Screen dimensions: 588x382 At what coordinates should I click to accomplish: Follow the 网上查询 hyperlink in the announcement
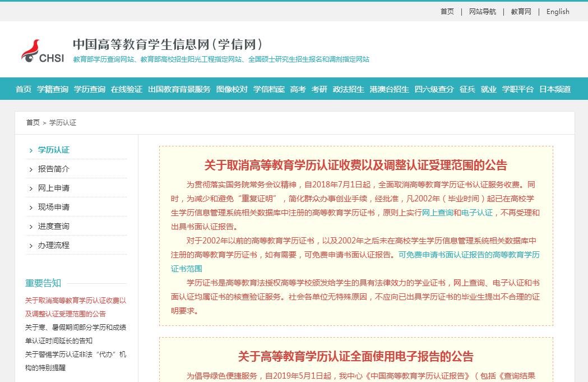tap(437, 213)
